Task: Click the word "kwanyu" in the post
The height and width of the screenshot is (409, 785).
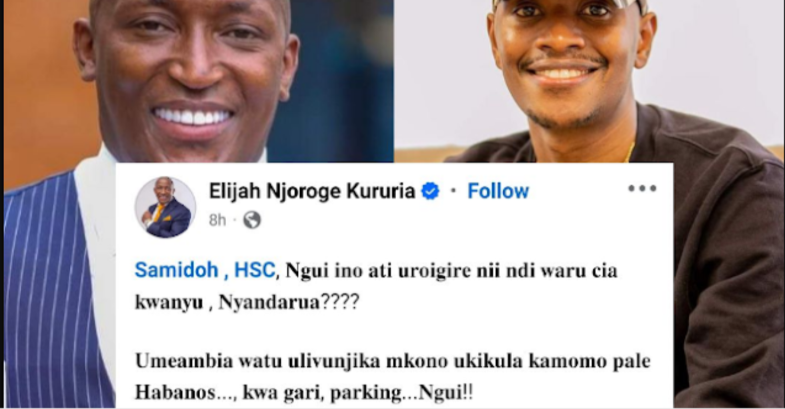Action: 169,303
